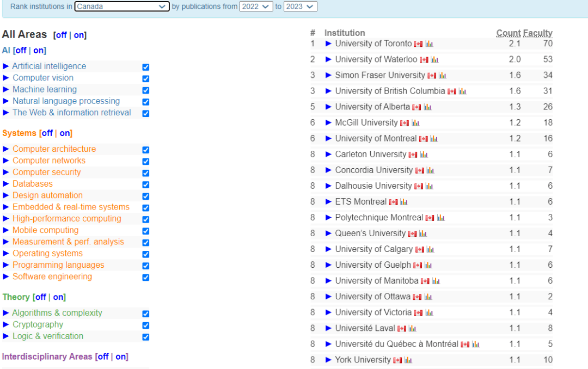Toggle the Databases checkbox
Screen dimensions: 588x369
pyautogui.click(x=146, y=185)
